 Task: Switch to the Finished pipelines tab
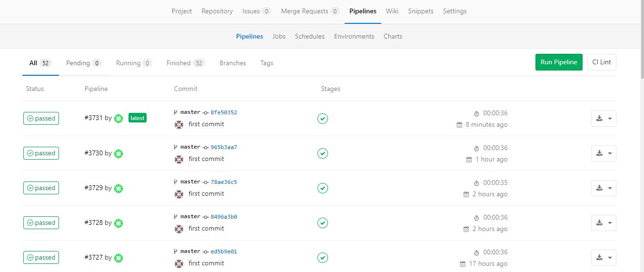click(185, 63)
